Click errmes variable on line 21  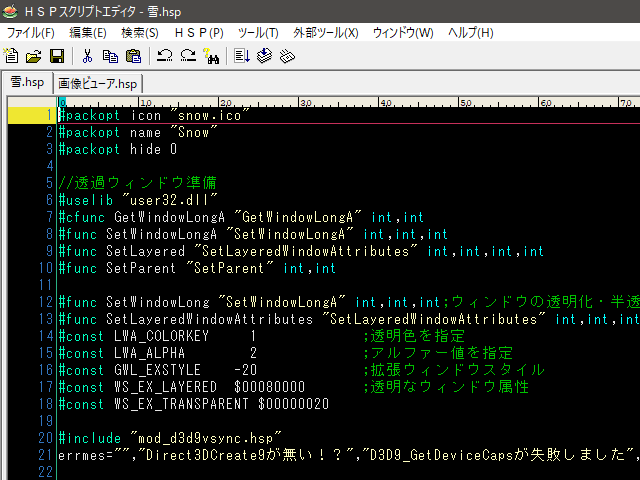point(82,456)
